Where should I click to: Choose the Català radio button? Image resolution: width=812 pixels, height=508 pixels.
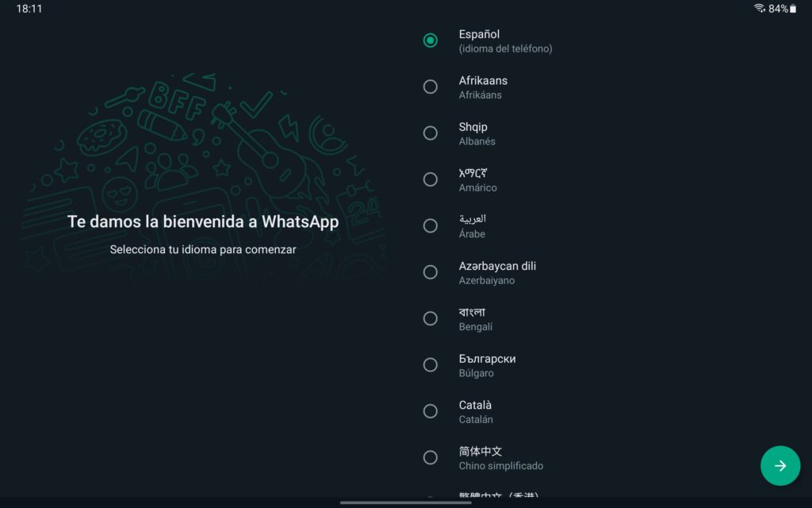pyautogui.click(x=431, y=411)
